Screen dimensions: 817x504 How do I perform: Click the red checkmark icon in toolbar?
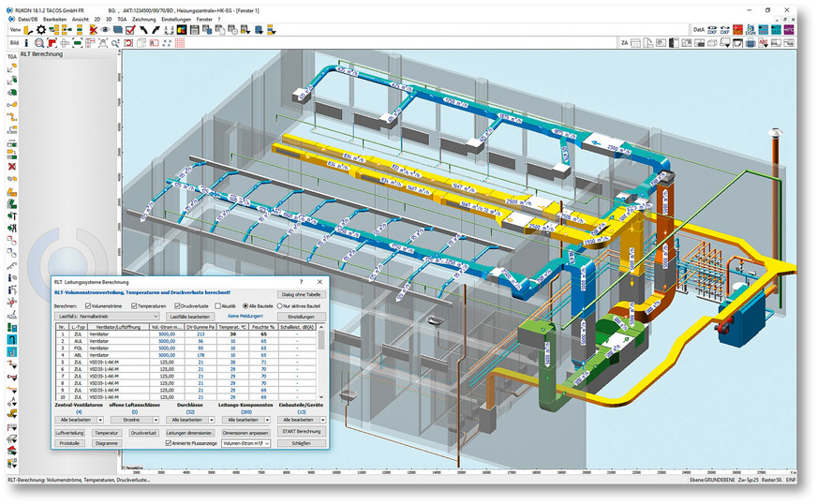(130, 30)
